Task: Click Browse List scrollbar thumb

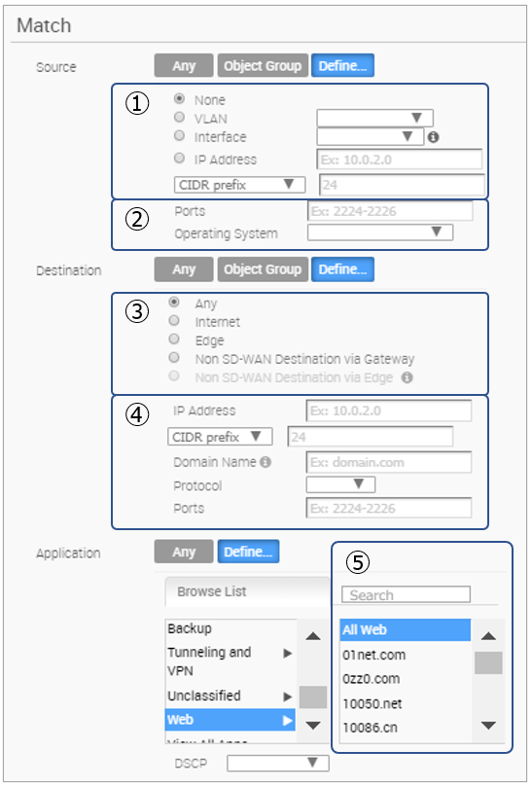Action: (313, 697)
